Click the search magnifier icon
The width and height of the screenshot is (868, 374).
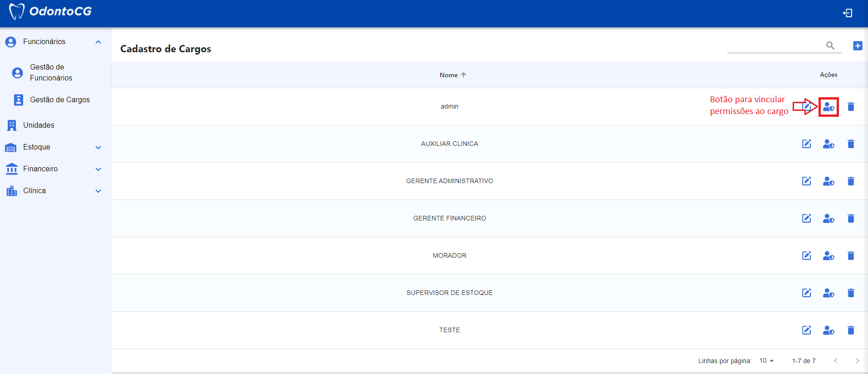[x=830, y=45]
